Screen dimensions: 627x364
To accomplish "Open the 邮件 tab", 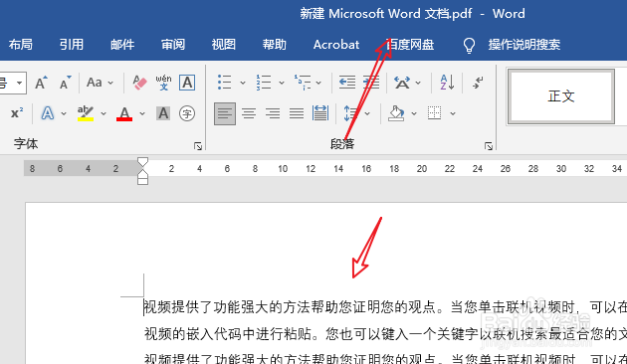I will (122, 45).
